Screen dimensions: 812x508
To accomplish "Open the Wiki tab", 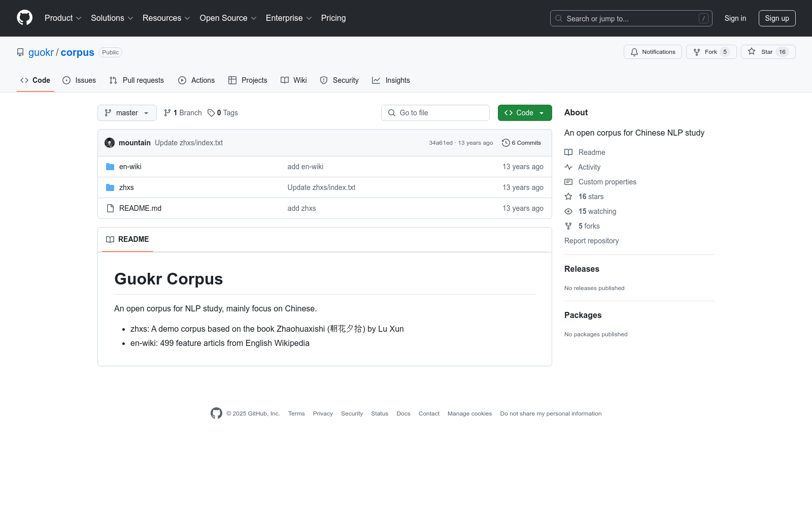I will pyautogui.click(x=294, y=80).
